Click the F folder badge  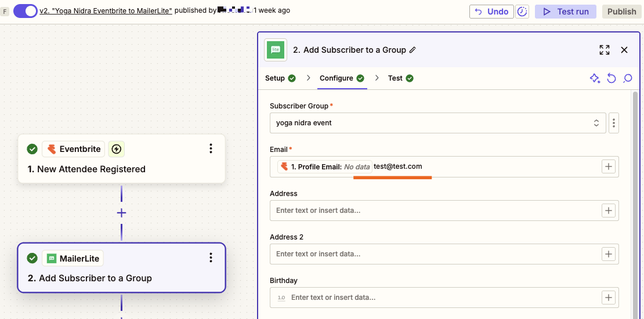coord(5,12)
